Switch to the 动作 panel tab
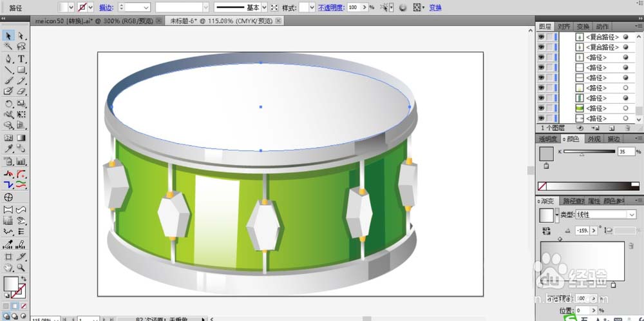 [602, 26]
